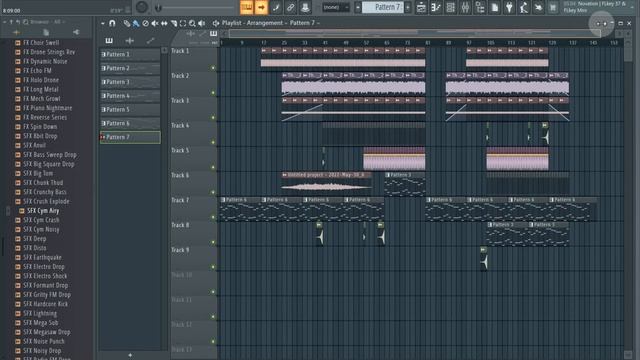Mute Track 7 with its green dot

(213, 218)
